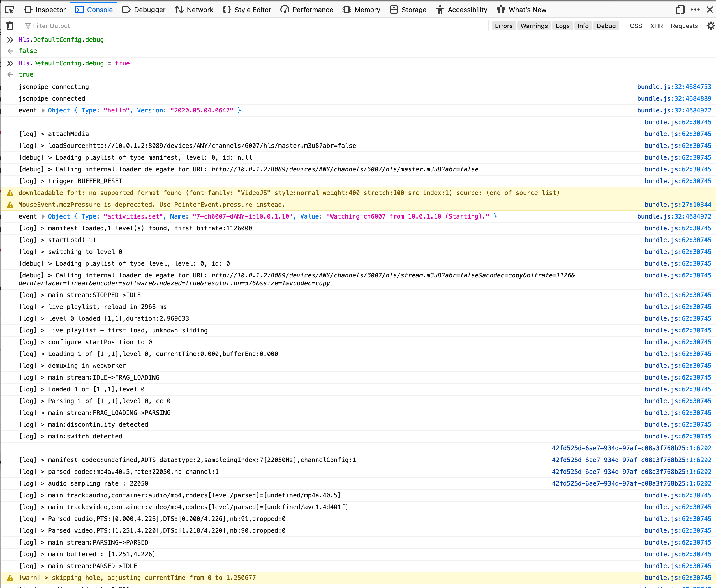Screen dimensions: 716x588
Task: Open the console settings gear
Action: click(710, 26)
